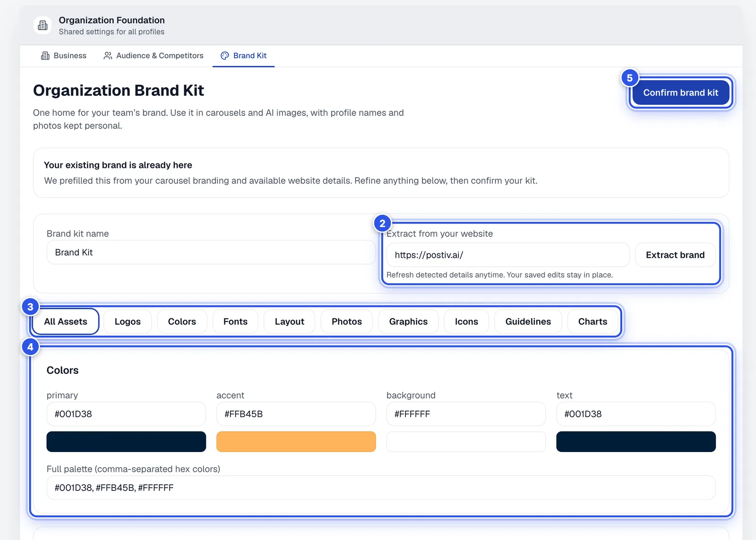The width and height of the screenshot is (756, 540).
Task: View the Guidelines category
Action: 528,322
